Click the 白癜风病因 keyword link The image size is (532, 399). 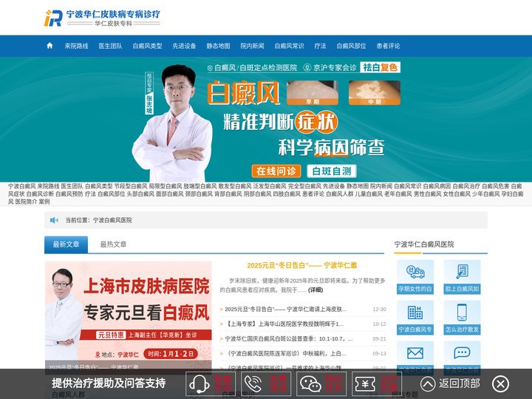tap(437, 186)
